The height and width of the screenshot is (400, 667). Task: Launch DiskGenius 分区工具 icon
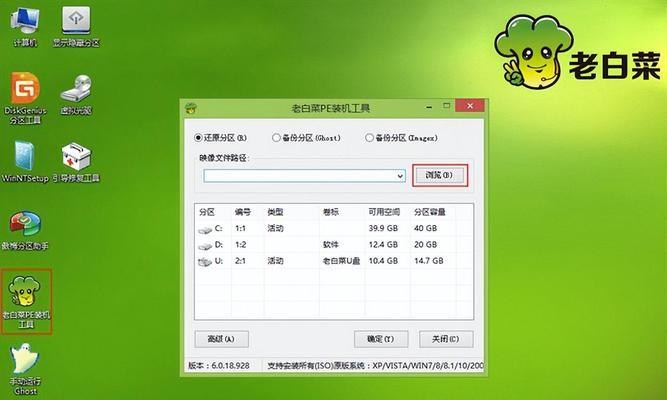click(25, 98)
